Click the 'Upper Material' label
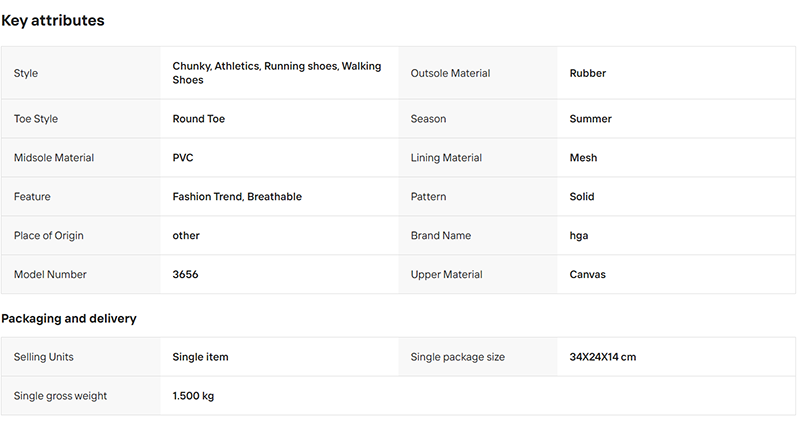This screenshot has height=424, width=800. pyautogui.click(x=446, y=275)
